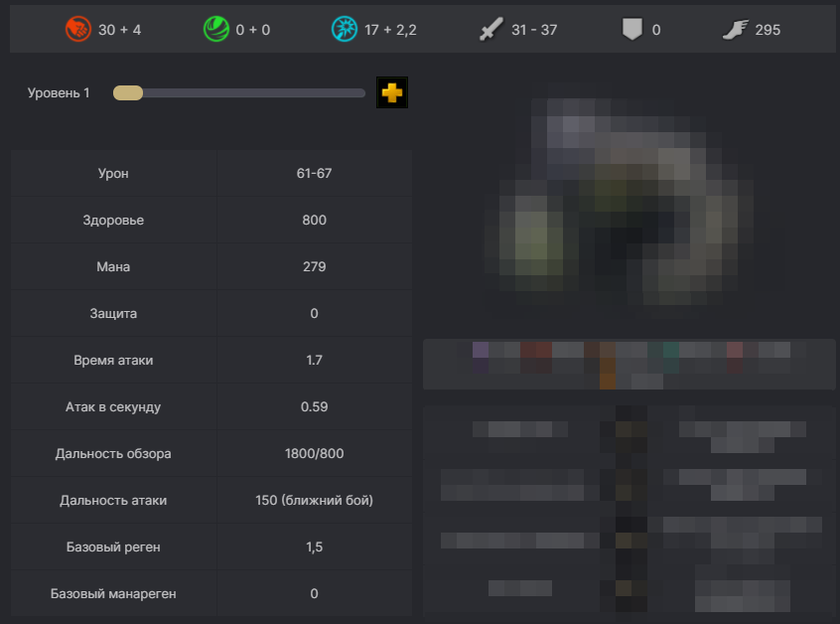Click the 'Дальность обзора' value 1800/800

pyautogui.click(x=314, y=454)
